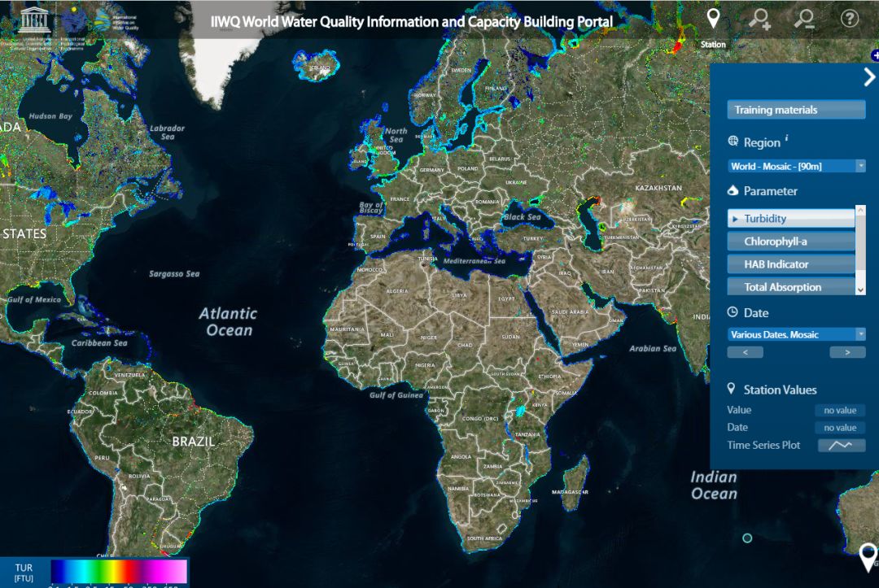Zoom out with the magnifier minus icon
This screenshot has height=588, width=879.
click(804, 19)
